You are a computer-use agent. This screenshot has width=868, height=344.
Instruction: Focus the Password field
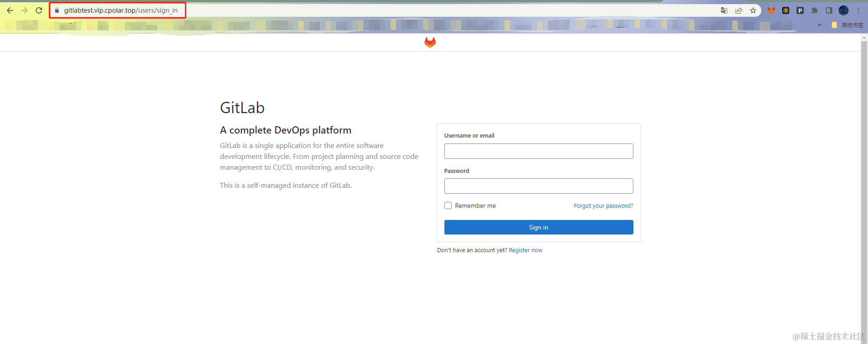click(x=538, y=186)
